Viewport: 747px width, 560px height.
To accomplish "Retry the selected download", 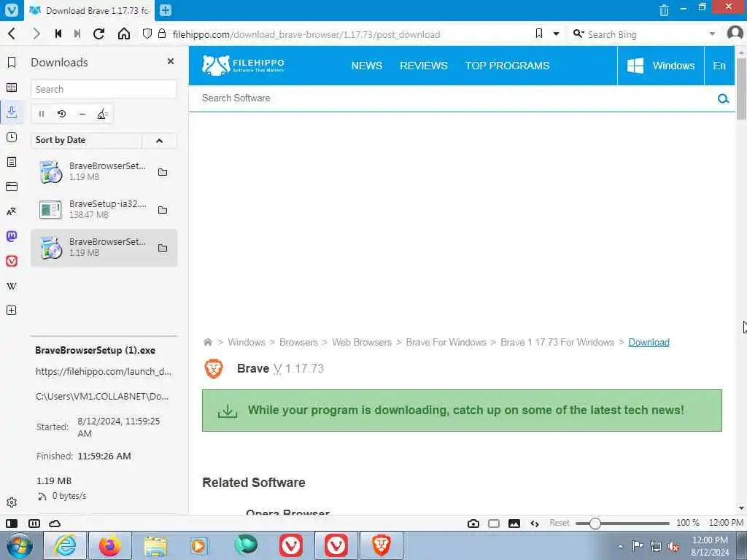I will [x=61, y=114].
